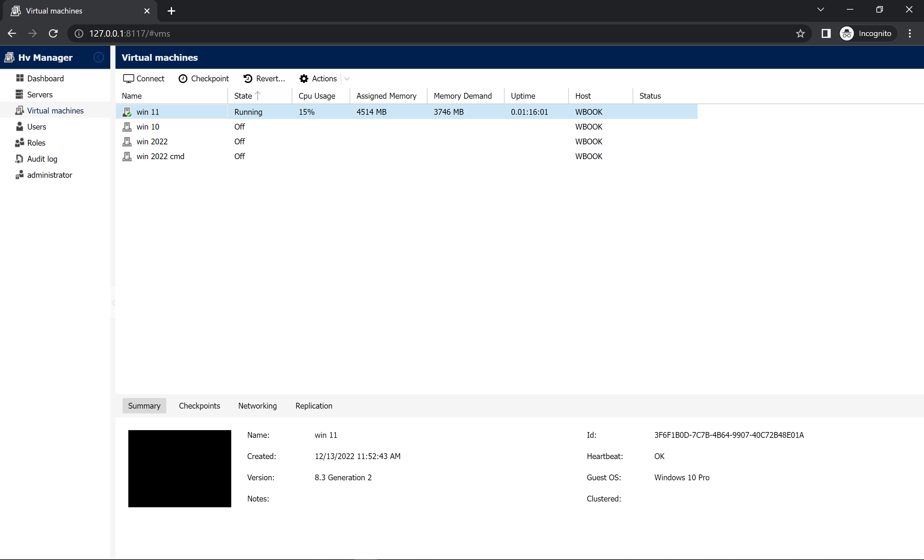Click the Users person icon

coord(20,126)
